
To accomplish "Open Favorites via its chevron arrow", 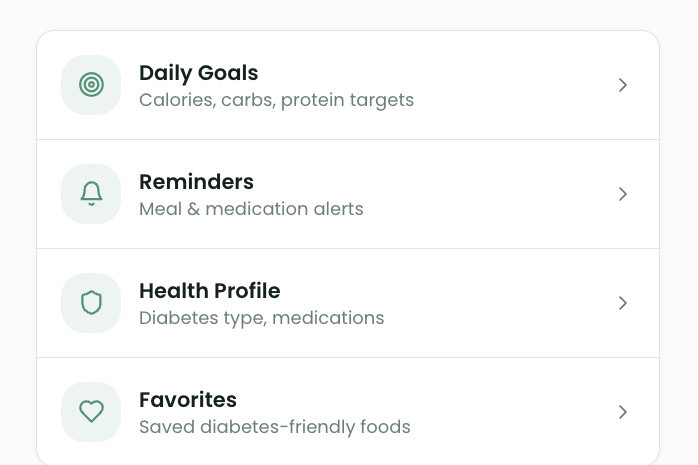I will pyautogui.click(x=623, y=412).
